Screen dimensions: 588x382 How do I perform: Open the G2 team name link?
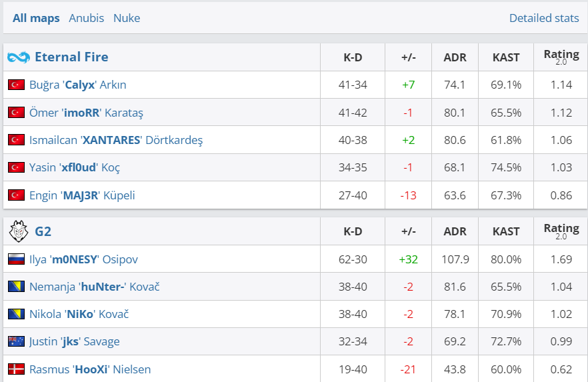point(43,231)
